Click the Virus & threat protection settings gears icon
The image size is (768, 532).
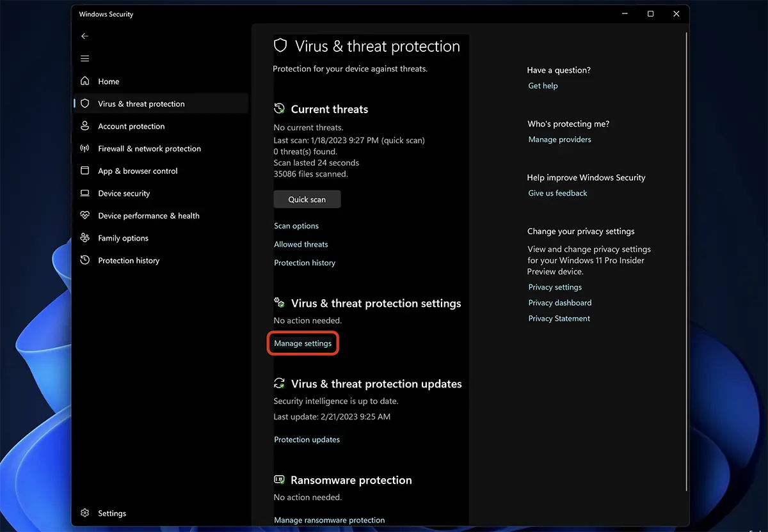click(x=279, y=302)
